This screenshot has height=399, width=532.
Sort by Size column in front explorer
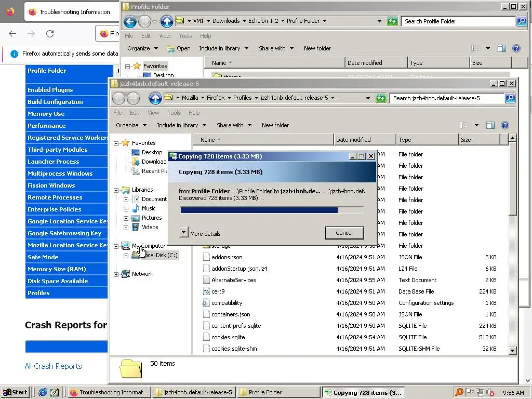pyautogui.click(x=478, y=140)
